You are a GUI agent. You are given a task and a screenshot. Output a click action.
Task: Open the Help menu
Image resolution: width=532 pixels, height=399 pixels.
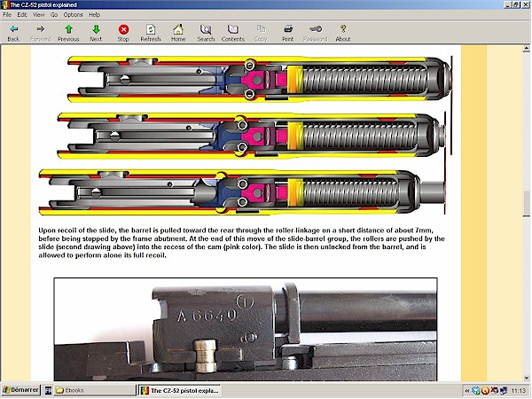(x=94, y=14)
